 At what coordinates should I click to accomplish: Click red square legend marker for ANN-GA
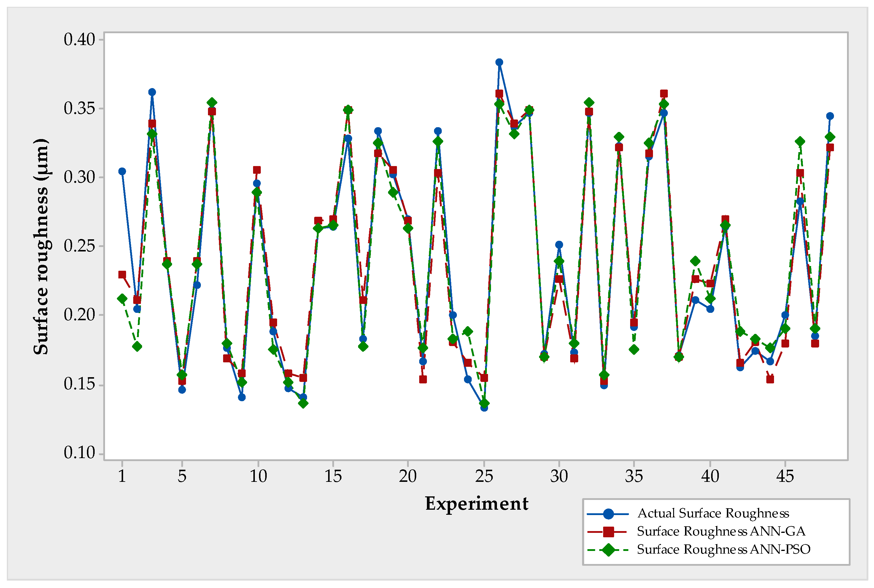pos(608,532)
